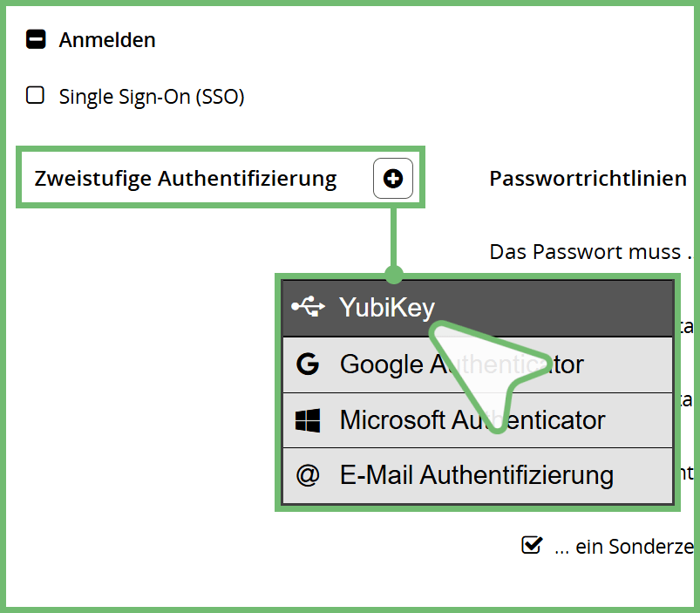This screenshot has height=613, width=700.
Task: Select E-Mail Authentifizierung option
Action: click(476, 475)
